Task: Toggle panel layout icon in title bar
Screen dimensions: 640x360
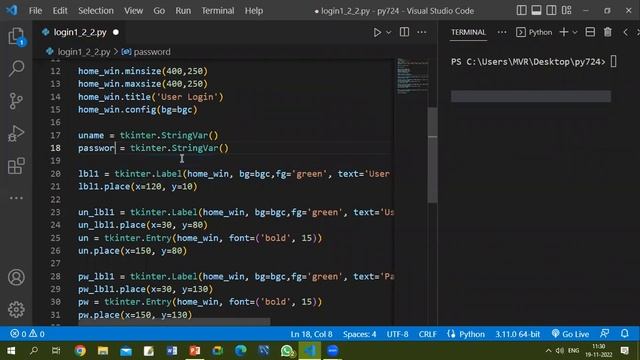Action: point(536,10)
